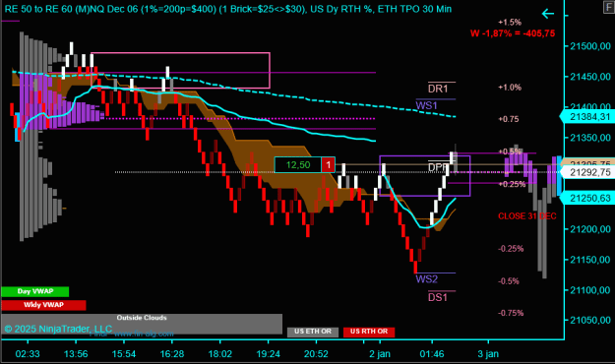Click 13:56 on the time axis
Image resolution: width=615 pixels, height=364 pixels.
tap(76, 354)
